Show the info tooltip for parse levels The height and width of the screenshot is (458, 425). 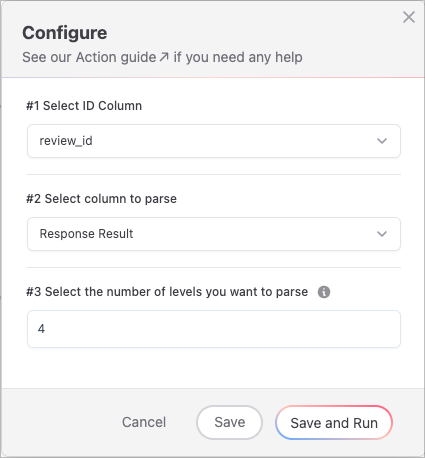tap(324, 292)
